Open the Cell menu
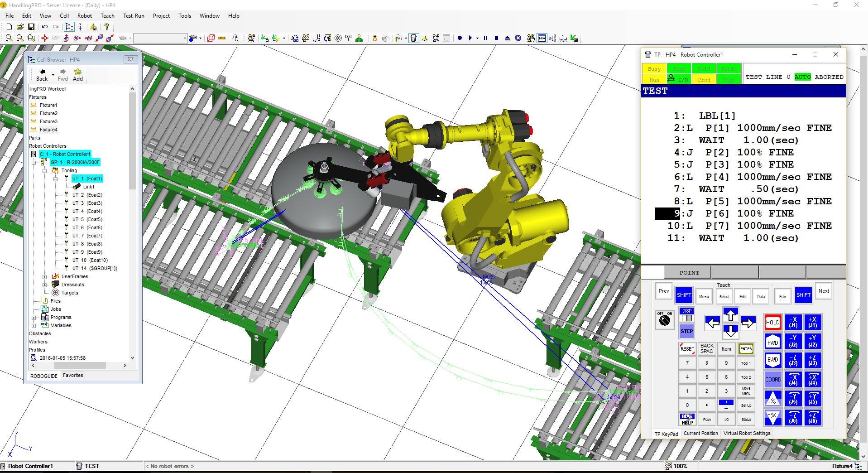The image size is (868, 473). click(x=64, y=16)
